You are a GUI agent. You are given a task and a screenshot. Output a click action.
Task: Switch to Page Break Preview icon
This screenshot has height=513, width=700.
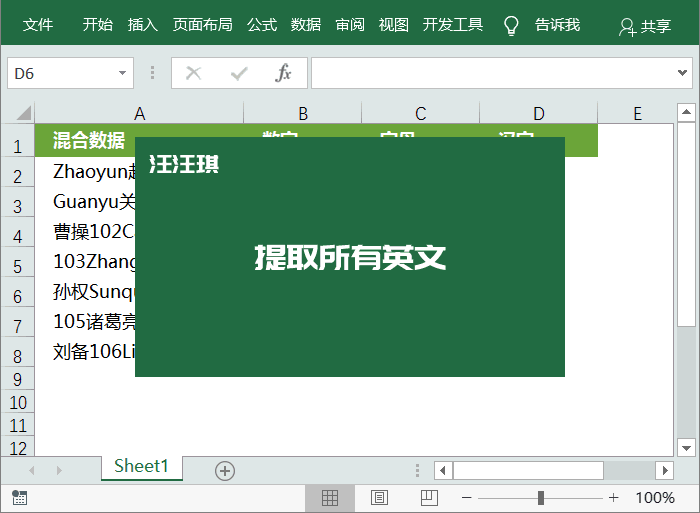click(429, 497)
